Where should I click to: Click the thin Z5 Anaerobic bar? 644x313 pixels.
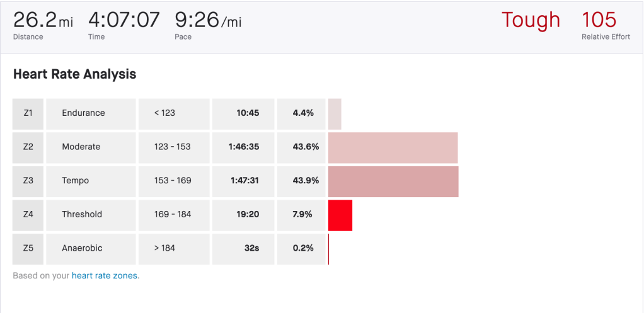point(329,248)
